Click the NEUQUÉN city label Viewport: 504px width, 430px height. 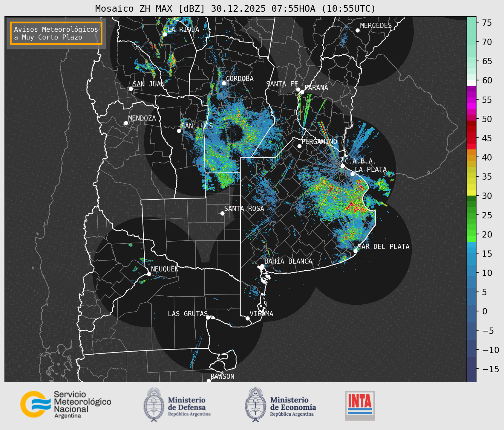click(165, 269)
